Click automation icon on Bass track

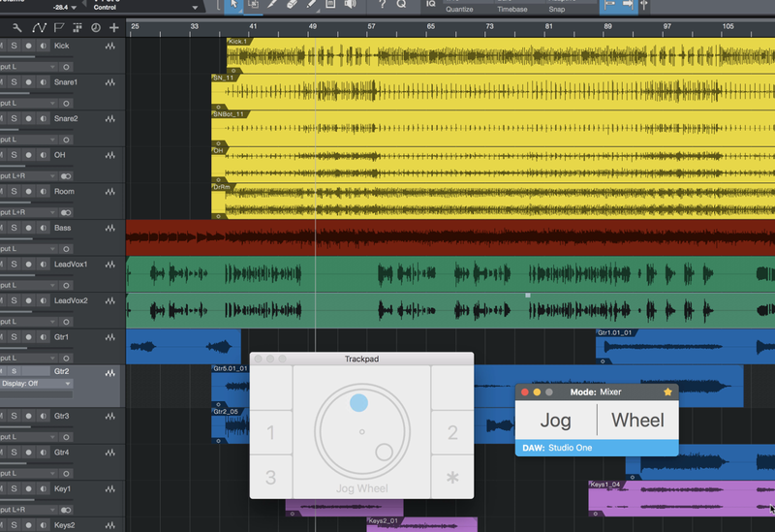tap(110, 228)
